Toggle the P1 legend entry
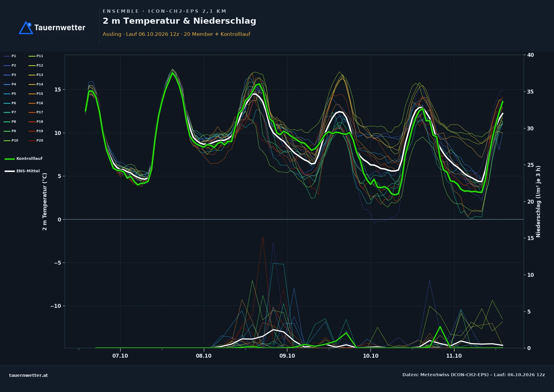Screen dimensions: 554x392 tap(10, 56)
